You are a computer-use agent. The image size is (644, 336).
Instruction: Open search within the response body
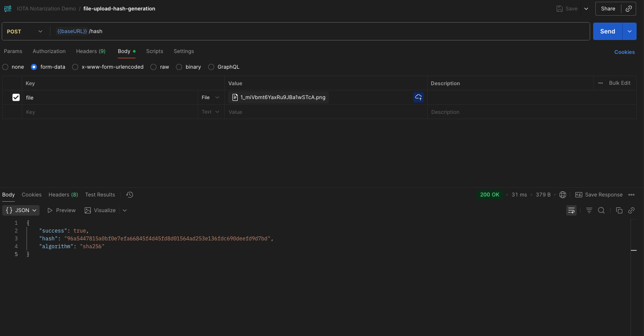601,210
